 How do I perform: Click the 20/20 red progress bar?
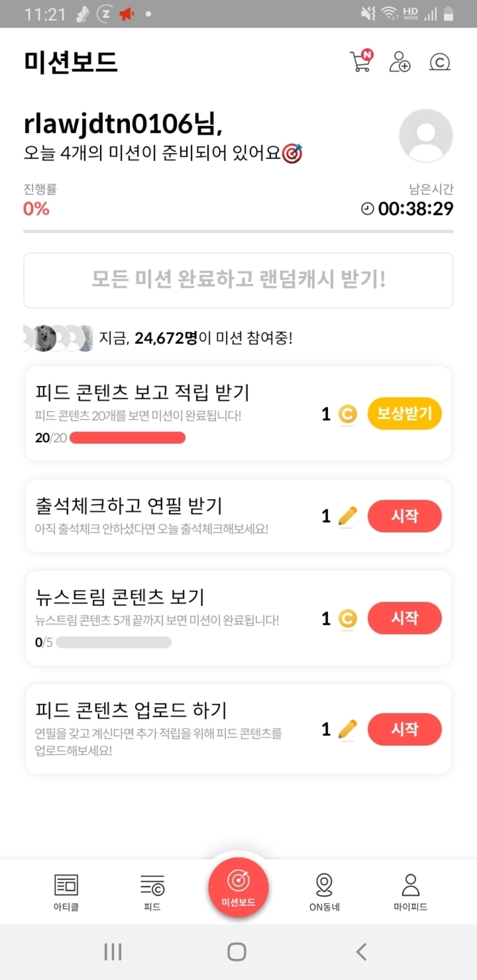[128, 438]
